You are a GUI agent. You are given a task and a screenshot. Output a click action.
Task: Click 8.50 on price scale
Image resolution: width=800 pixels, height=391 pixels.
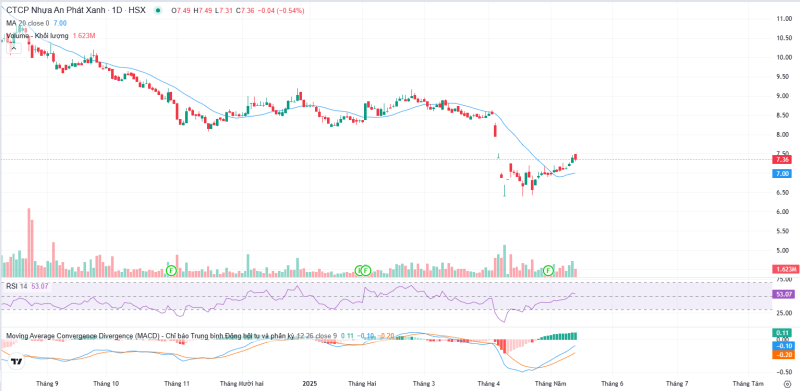784,115
